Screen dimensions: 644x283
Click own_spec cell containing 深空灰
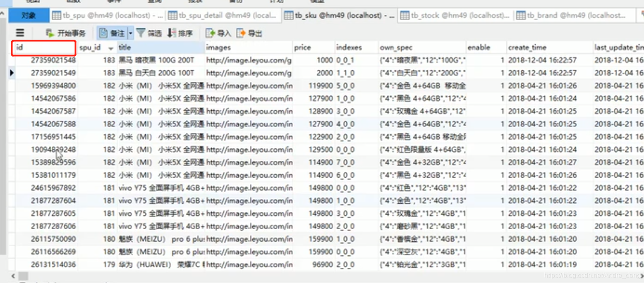click(423, 252)
